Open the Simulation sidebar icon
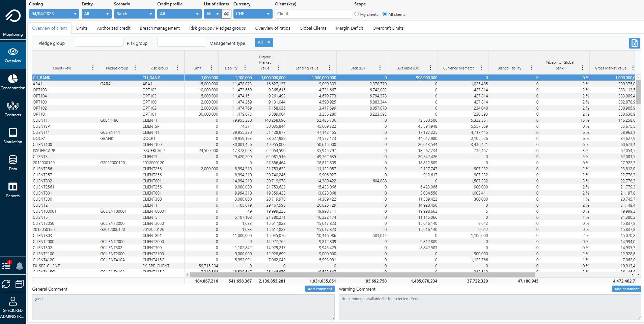The image size is (644, 324). click(13, 132)
